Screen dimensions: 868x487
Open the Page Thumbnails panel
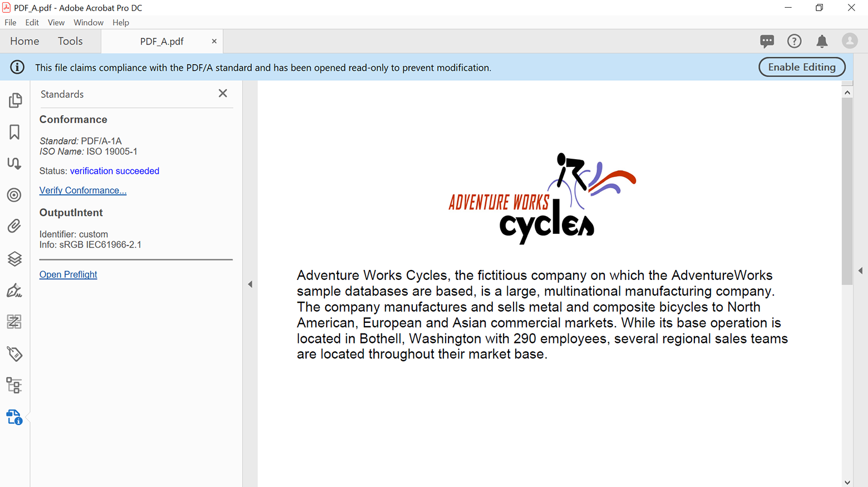click(x=15, y=100)
